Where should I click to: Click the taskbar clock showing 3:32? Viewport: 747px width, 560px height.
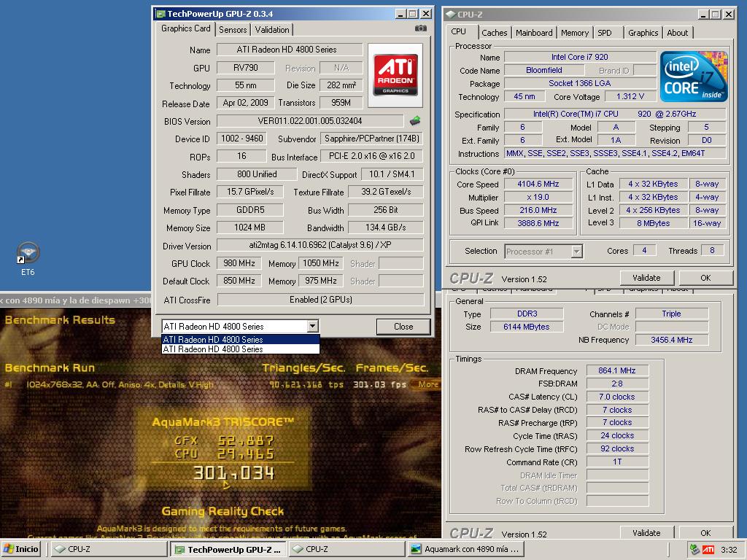pyautogui.click(x=729, y=550)
